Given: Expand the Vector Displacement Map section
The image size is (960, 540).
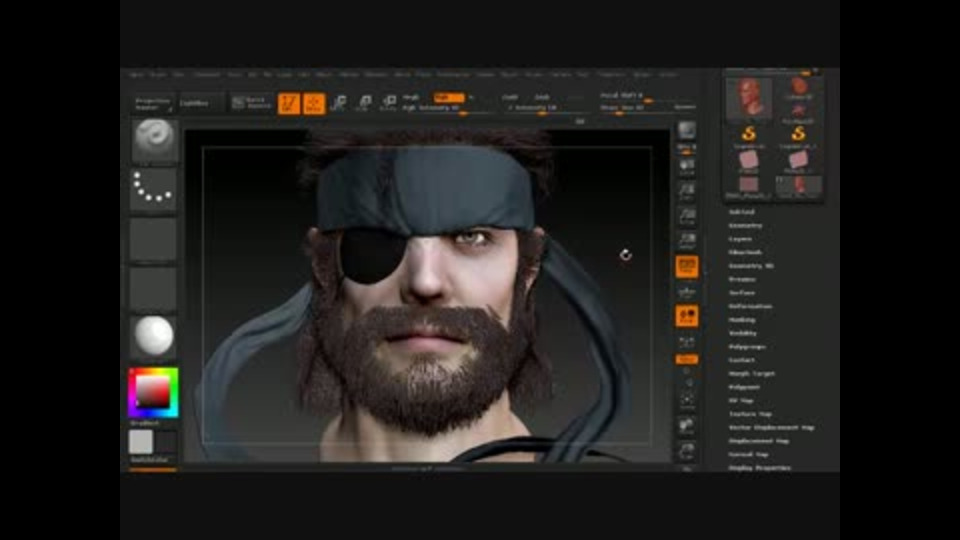Looking at the screenshot, I should click(771, 427).
